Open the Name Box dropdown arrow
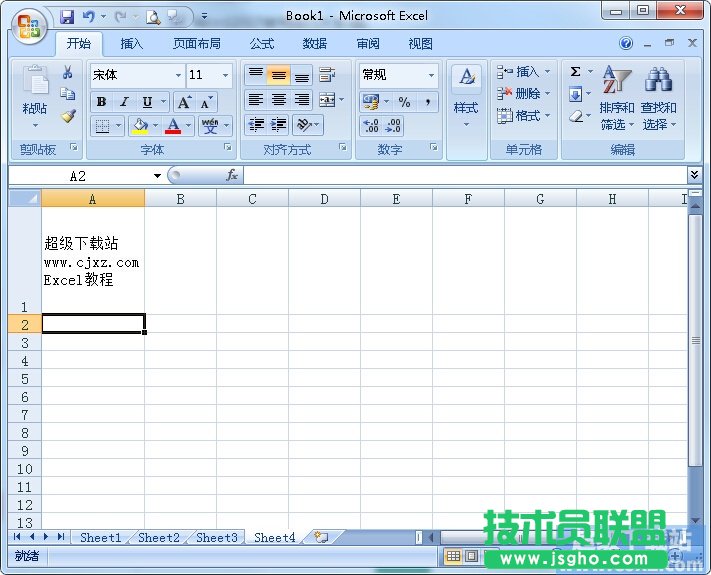Screen dimensions: 711x575 click(x=157, y=176)
